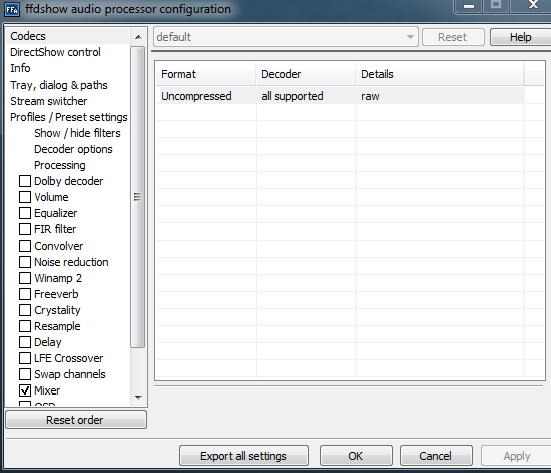Viewport: 551px width, 473px height.
Task: Enable the Freeverb checkbox
Action: (25, 294)
